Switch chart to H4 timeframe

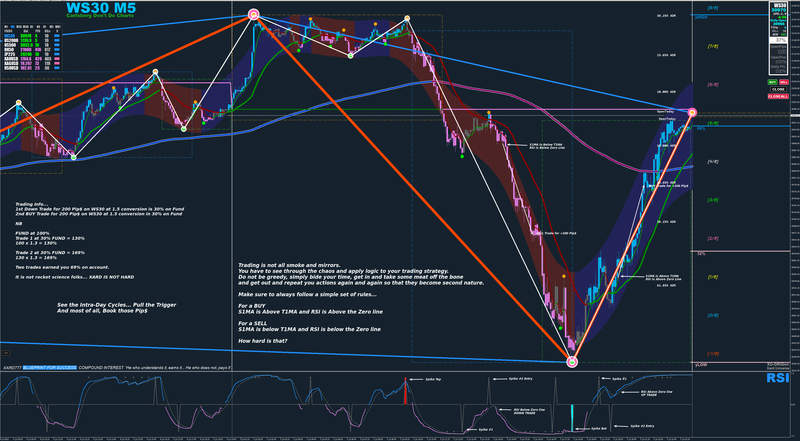click(x=38, y=27)
